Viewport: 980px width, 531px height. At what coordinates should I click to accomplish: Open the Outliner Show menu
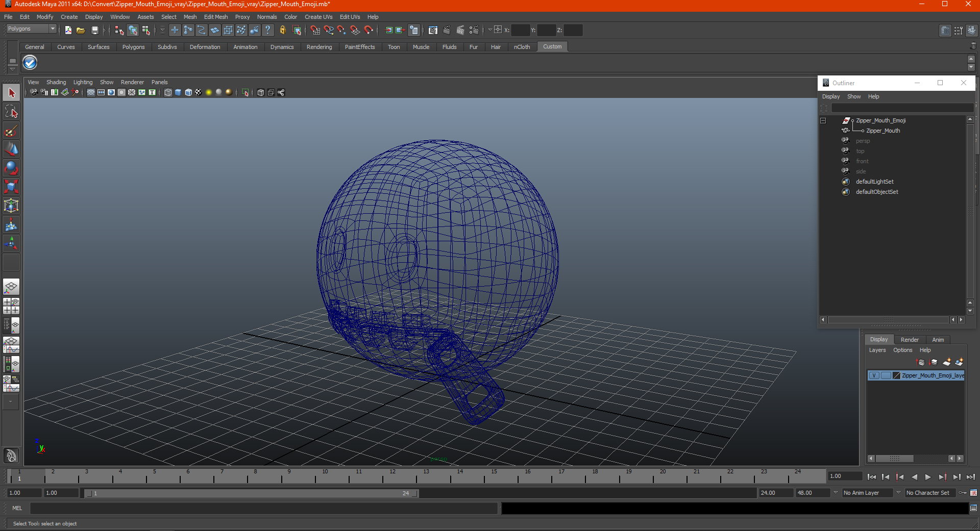tap(854, 96)
